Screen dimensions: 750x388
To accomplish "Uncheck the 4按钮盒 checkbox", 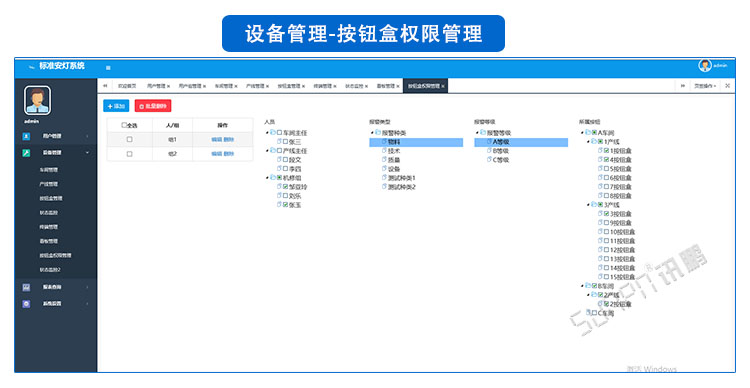I will (607, 160).
